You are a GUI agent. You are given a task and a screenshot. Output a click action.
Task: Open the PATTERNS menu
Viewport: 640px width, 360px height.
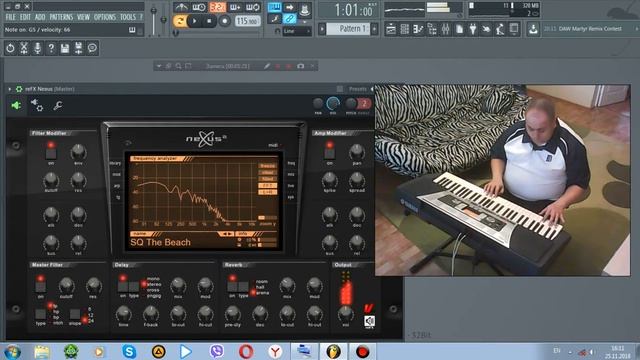tap(61, 17)
